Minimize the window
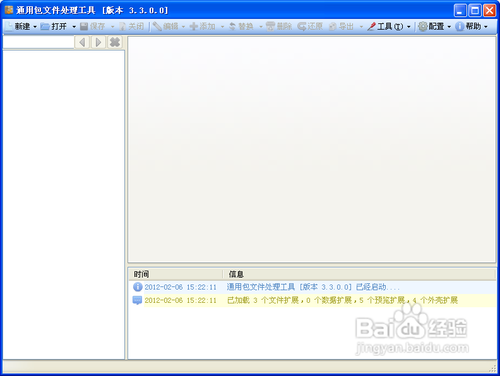Viewport: 500px width, 376px height. click(460, 10)
